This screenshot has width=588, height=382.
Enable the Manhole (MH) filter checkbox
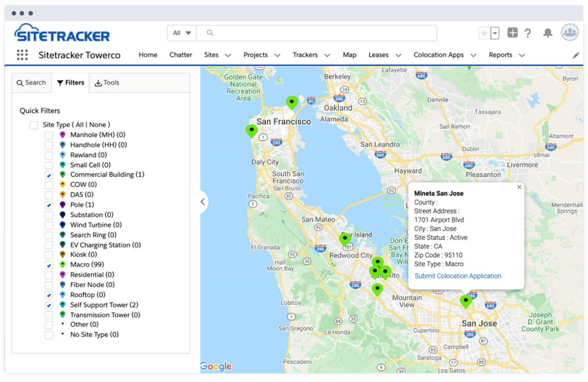click(49, 135)
